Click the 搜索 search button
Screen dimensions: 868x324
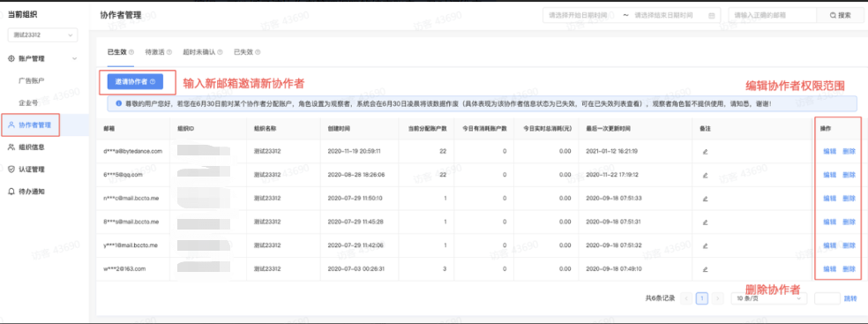pos(841,16)
